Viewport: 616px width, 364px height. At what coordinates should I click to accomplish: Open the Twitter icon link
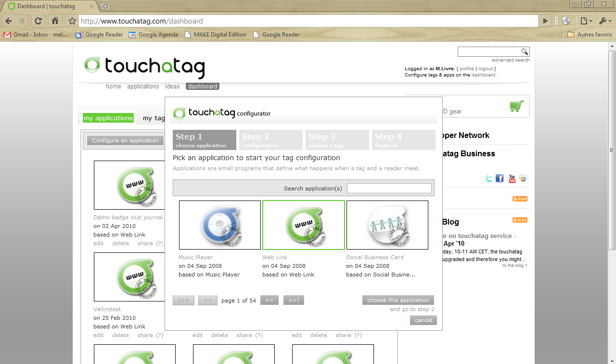[489, 178]
